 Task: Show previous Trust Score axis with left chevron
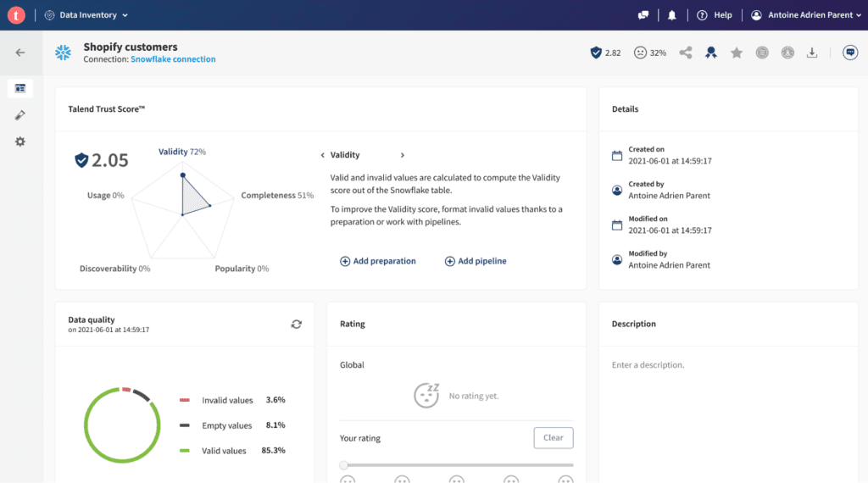(x=322, y=155)
